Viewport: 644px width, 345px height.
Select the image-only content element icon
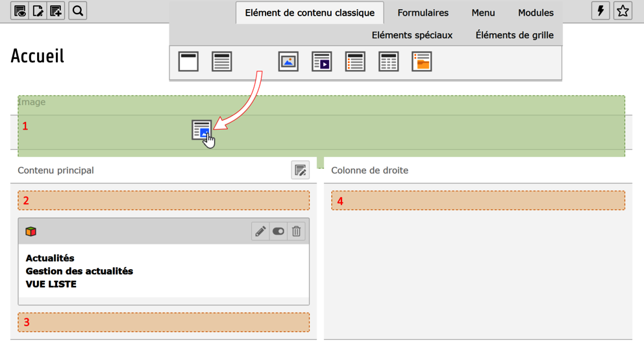[288, 62]
